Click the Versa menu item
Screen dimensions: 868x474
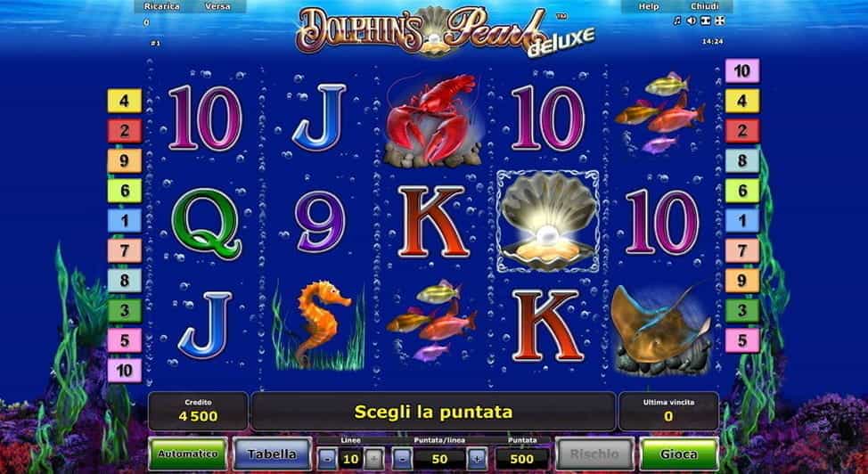(217, 6)
